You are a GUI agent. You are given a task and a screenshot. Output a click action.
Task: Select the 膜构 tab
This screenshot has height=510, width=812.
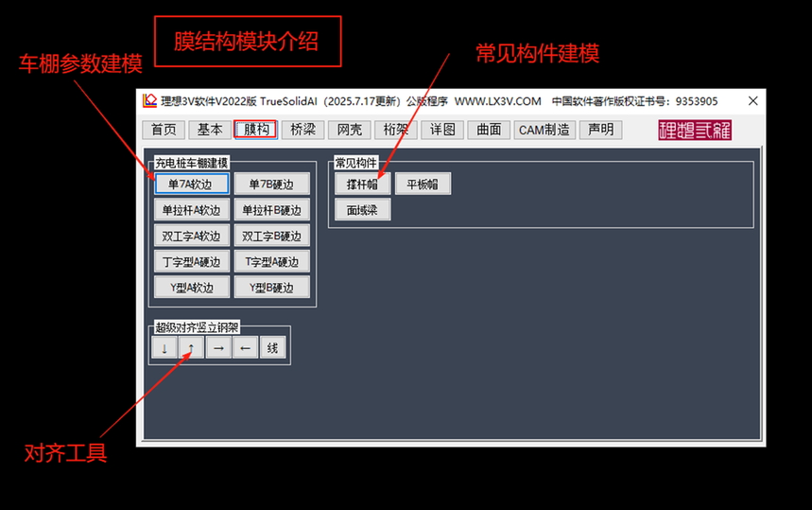pyautogui.click(x=256, y=130)
